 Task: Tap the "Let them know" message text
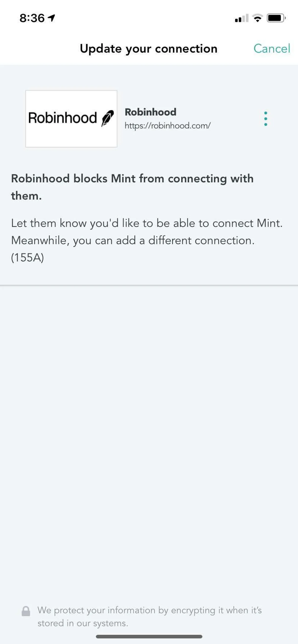click(147, 223)
